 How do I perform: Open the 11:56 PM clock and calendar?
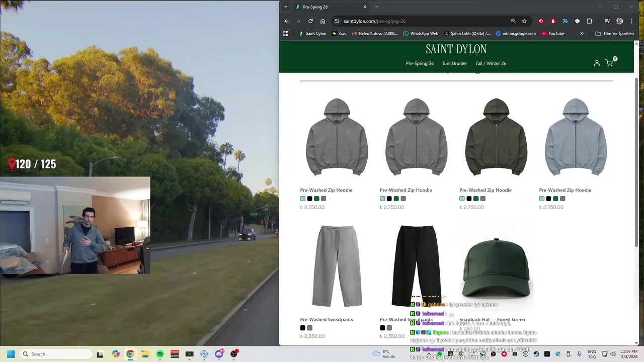point(629,354)
